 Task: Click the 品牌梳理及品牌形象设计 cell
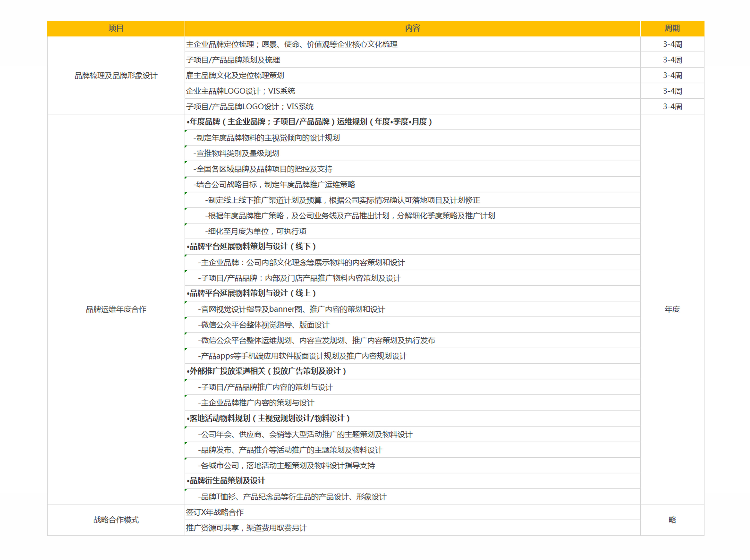[x=116, y=75]
